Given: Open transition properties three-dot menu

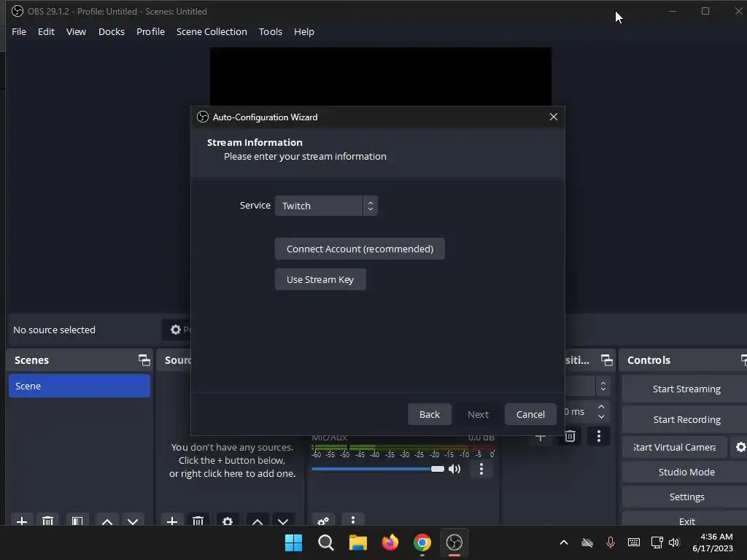Looking at the screenshot, I should tap(599, 436).
